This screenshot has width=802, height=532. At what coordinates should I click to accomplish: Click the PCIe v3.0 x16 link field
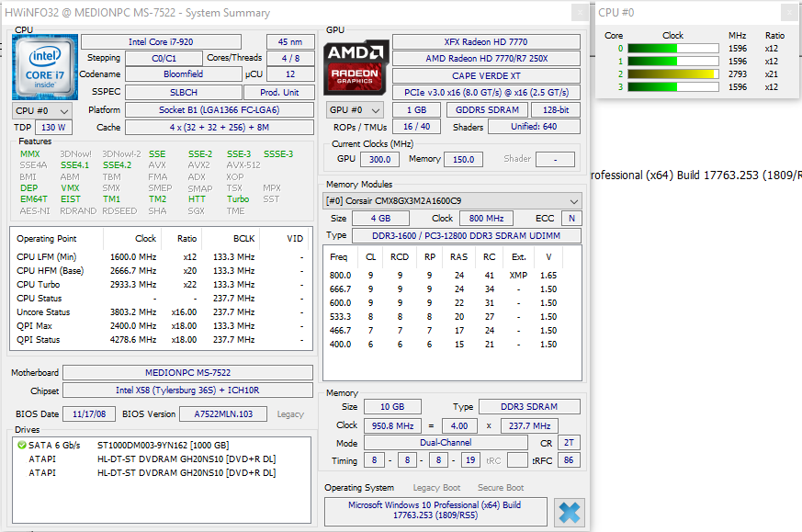pos(486,93)
